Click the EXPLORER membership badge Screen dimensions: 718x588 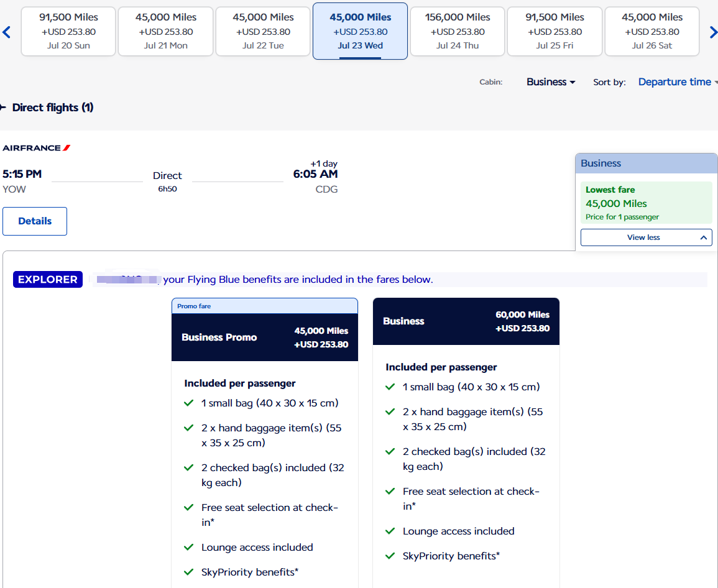click(x=48, y=279)
